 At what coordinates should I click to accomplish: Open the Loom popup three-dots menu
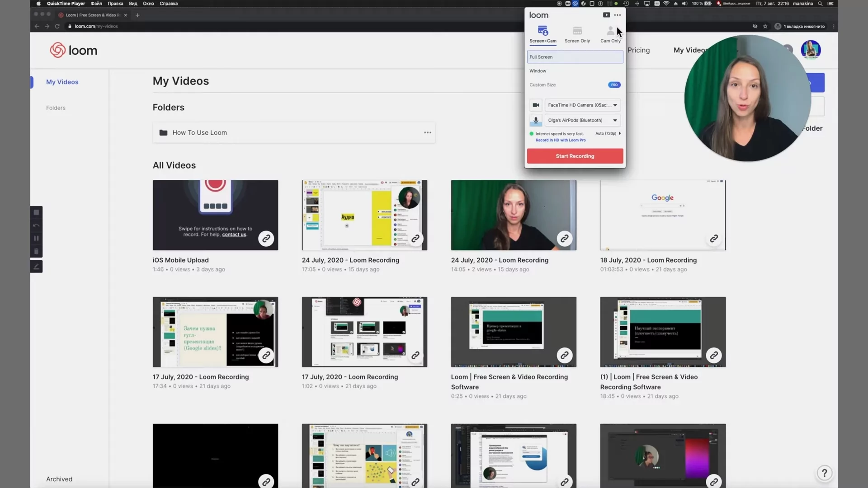[618, 15]
